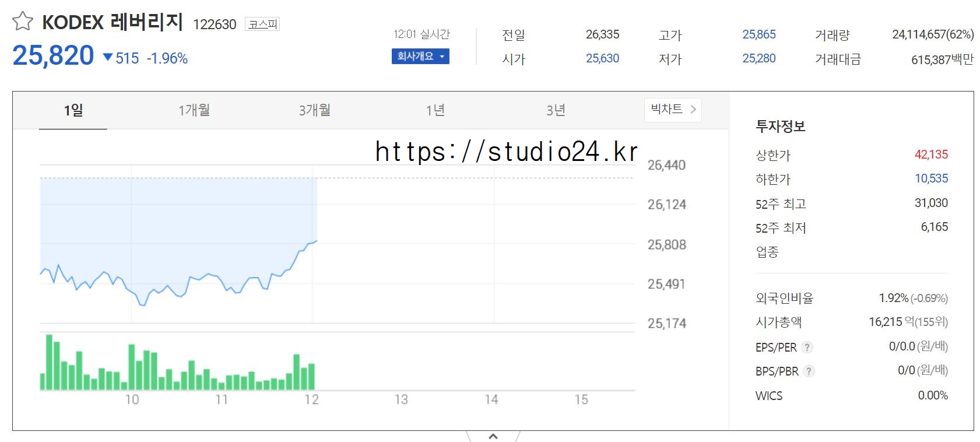The height and width of the screenshot is (442, 980).
Task: Click the 고가 value 25,865
Action: (759, 34)
